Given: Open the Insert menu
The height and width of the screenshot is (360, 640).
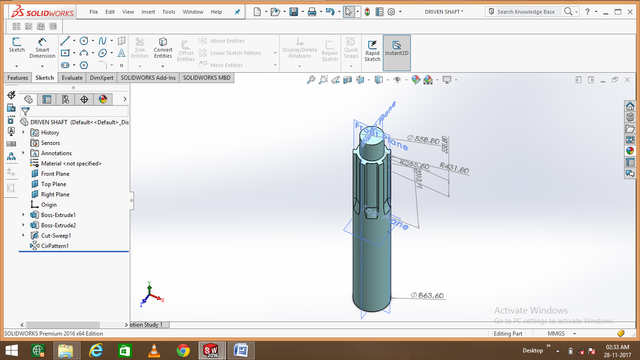Looking at the screenshot, I should (x=148, y=12).
